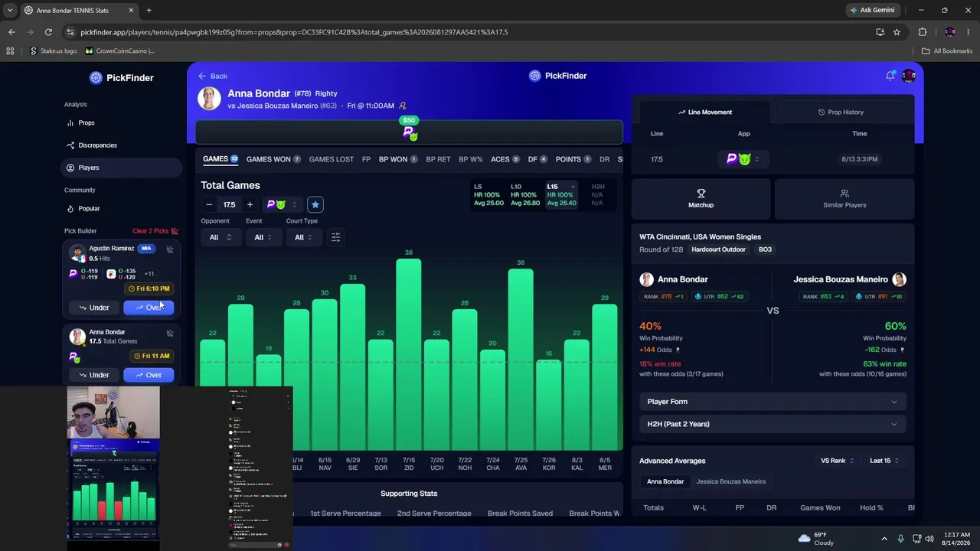Toggle the favorite star for Total Games
The width and height of the screenshot is (980, 551).
[315, 204]
